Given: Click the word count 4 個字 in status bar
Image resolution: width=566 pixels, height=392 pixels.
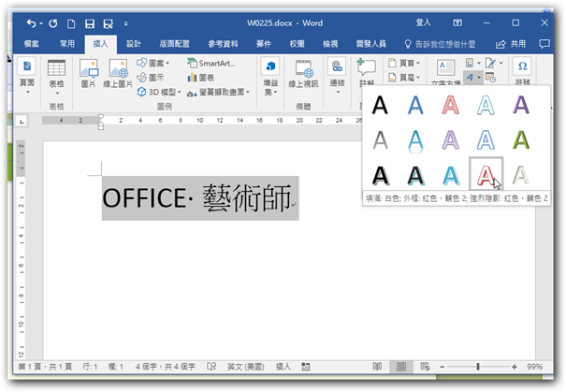Looking at the screenshot, I should 166,367.
